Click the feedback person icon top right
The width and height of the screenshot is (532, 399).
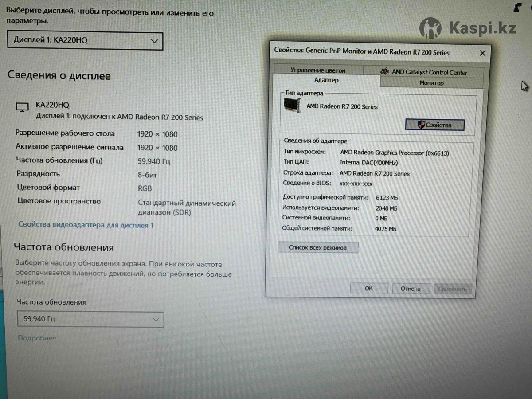517,7
